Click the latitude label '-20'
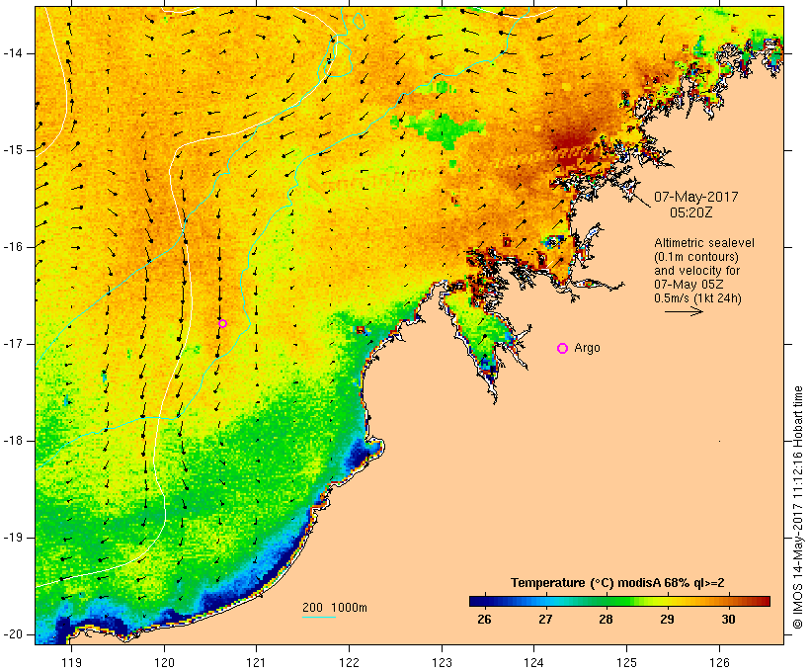 point(12,634)
